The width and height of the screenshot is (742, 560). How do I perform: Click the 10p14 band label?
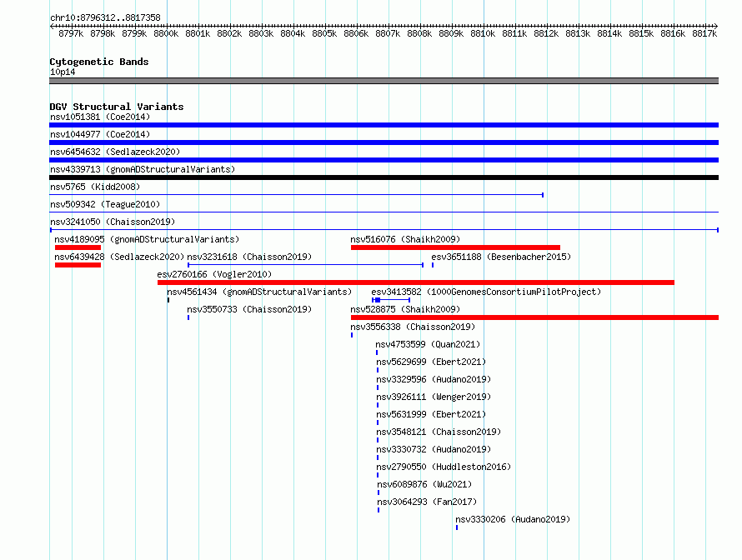(x=63, y=72)
